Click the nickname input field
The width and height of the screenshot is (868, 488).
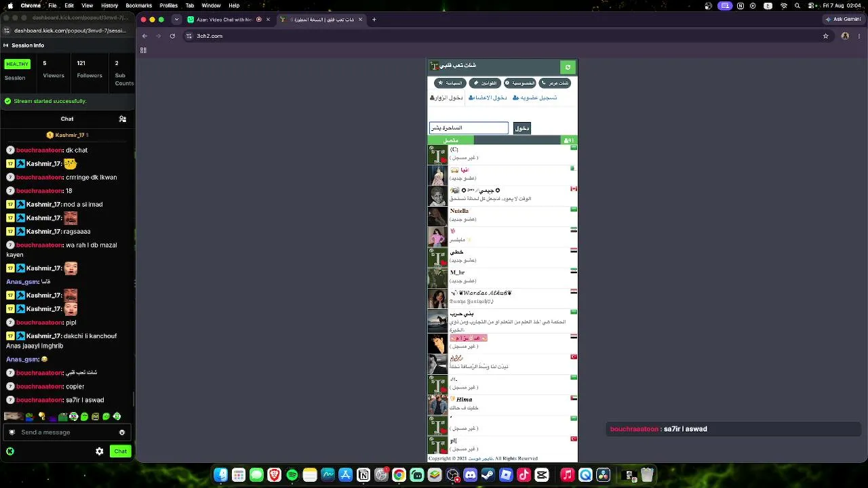tap(469, 128)
